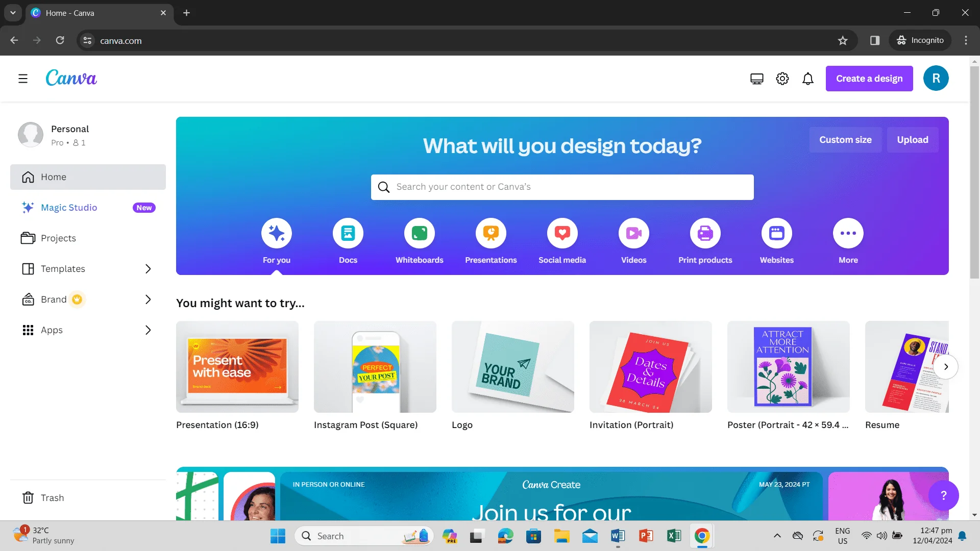
Task: Select the Docs category icon
Action: pyautogui.click(x=348, y=233)
